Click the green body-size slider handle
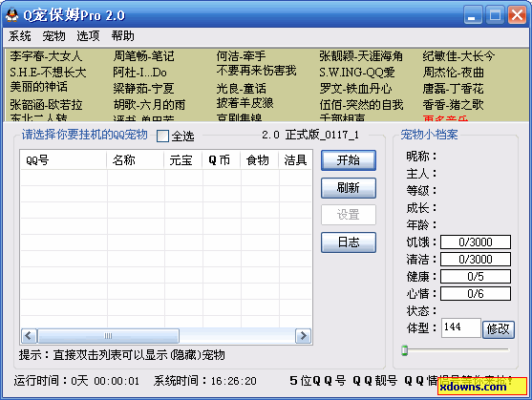 tap(404, 350)
